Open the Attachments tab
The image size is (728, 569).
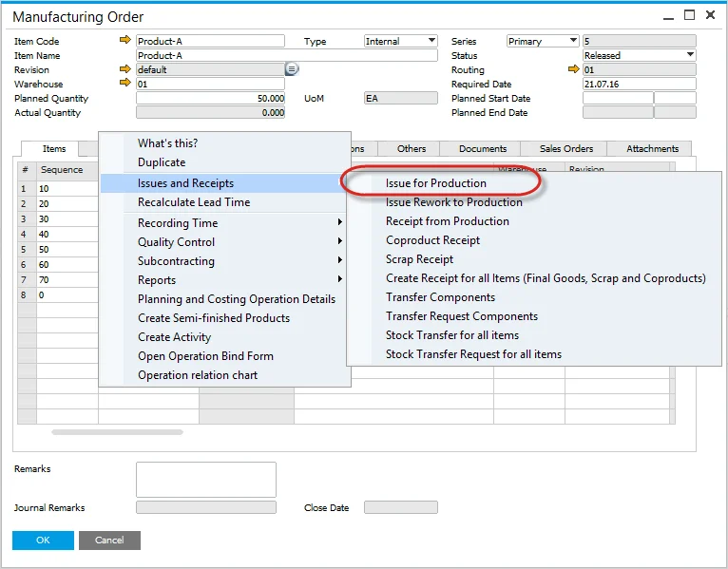coord(652,149)
